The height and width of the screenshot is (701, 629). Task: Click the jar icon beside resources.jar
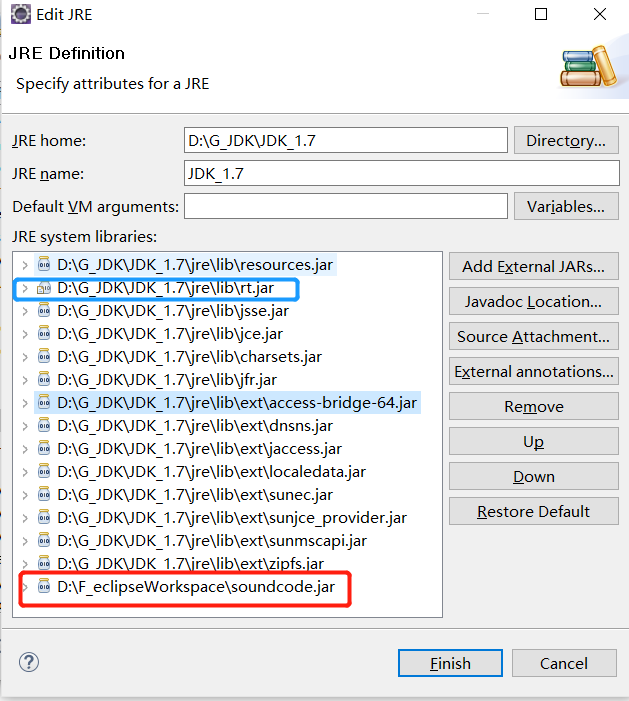(x=44, y=264)
